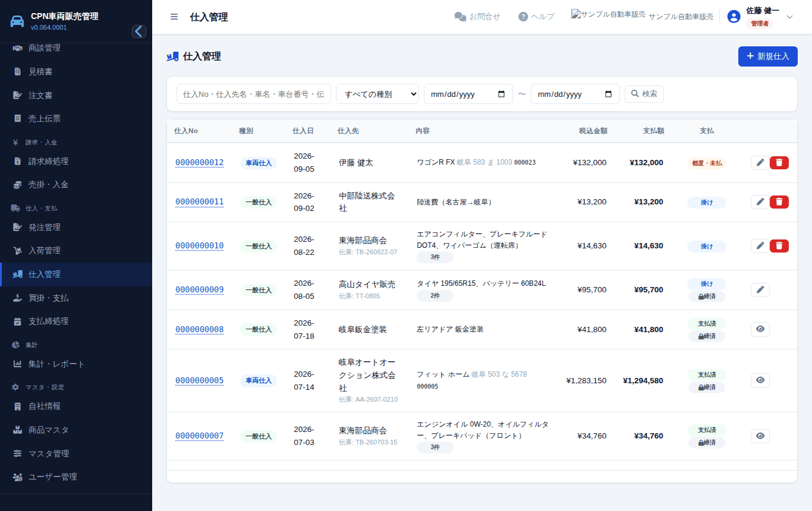Open the ヘルプ help link
This screenshot has width=812, height=511.
click(536, 17)
